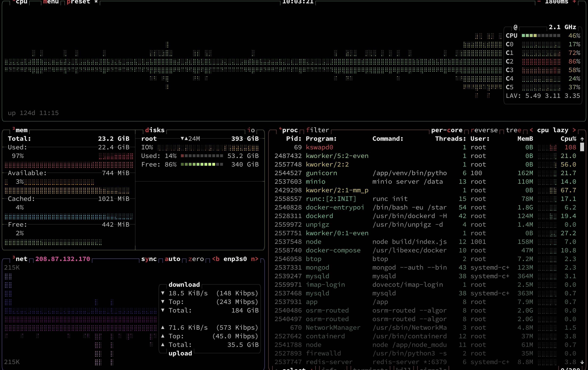Click the 10:03:21 clock
The width and height of the screenshot is (588, 370).
tap(298, 2)
